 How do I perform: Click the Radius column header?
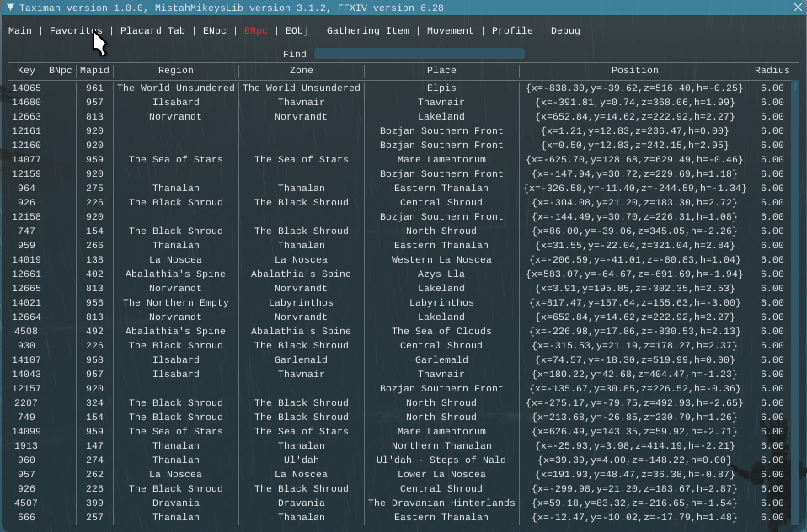[772, 71]
